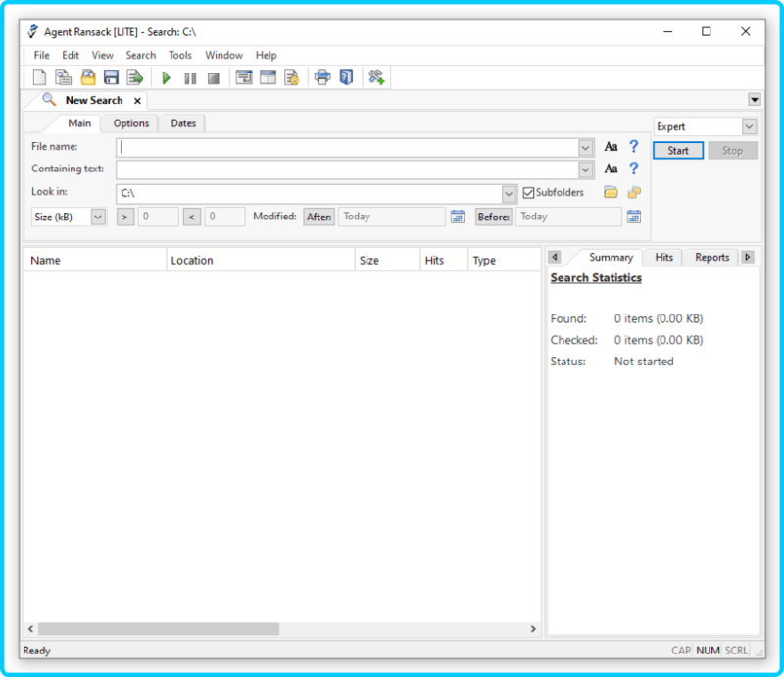Open the Before date calendar picker
This screenshot has height=677, width=784.
pyautogui.click(x=634, y=217)
